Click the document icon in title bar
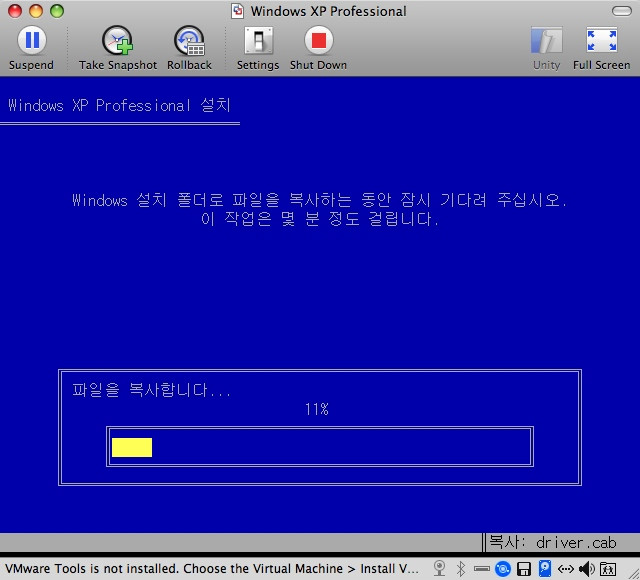This screenshot has height=580, width=640. point(238,11)
